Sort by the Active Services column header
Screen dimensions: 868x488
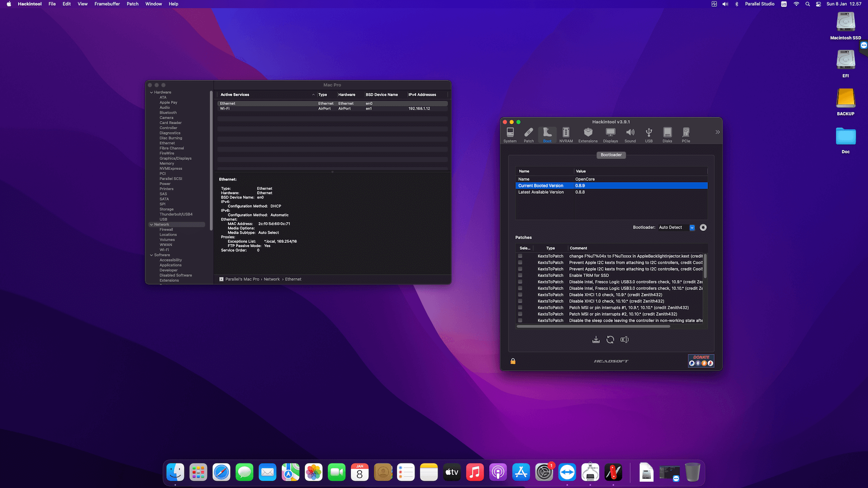tap(267, 94)
